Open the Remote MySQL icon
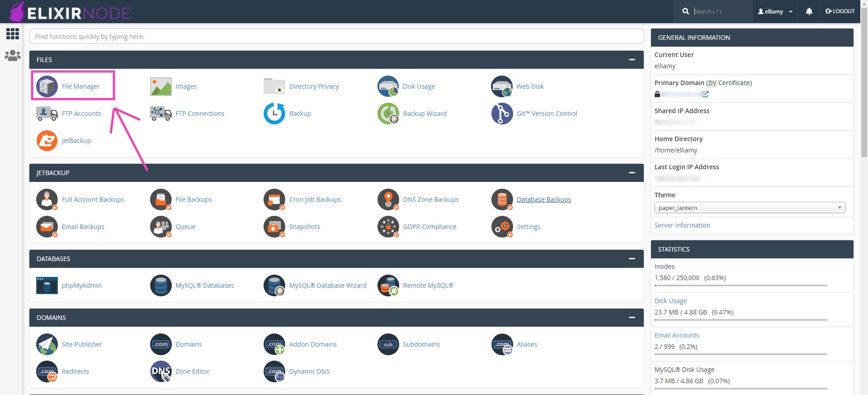 coord(388,286)
